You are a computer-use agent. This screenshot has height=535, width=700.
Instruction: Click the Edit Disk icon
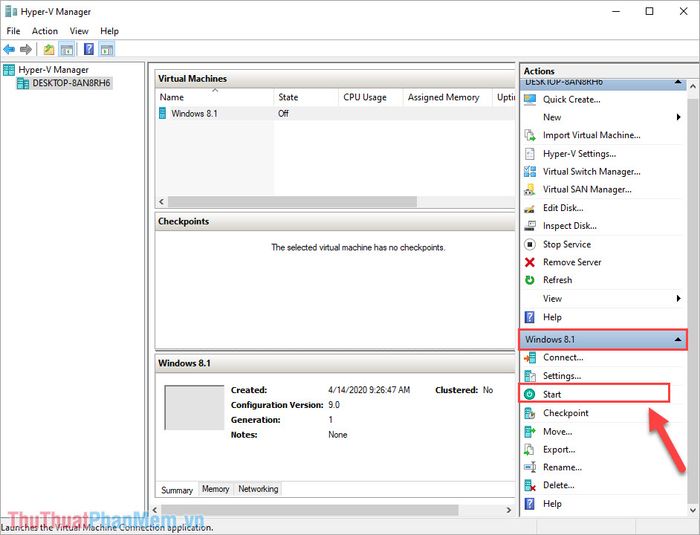530,208
